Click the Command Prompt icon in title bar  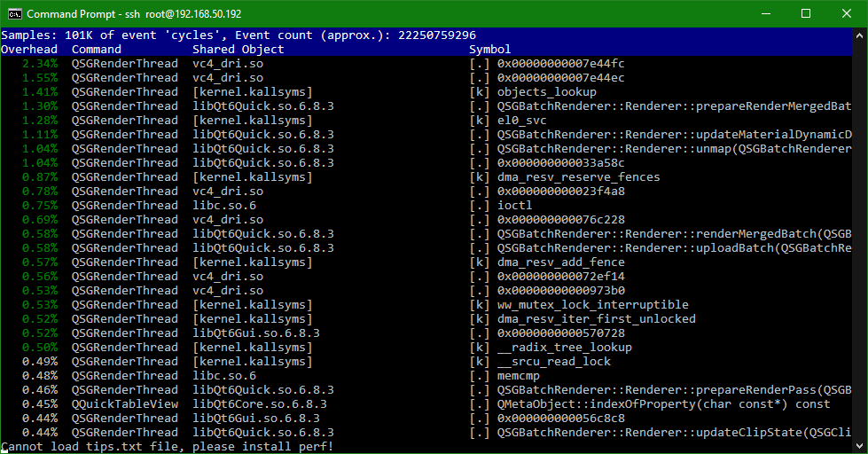(x=14, y=14)
